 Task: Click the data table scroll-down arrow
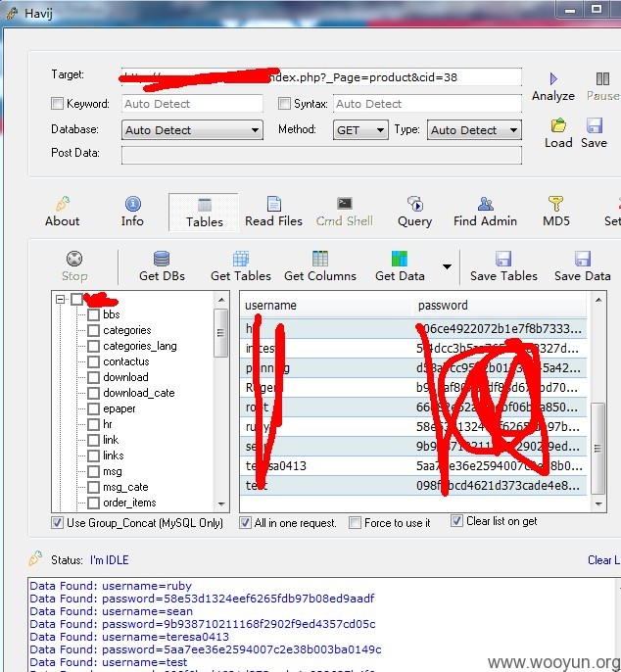(598, 504)
